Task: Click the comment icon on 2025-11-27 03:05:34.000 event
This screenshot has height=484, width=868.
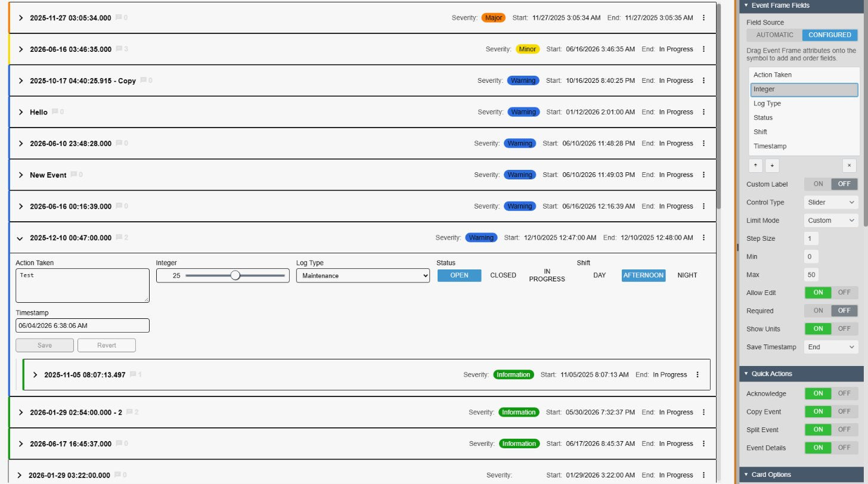Action: coord(119,17)
